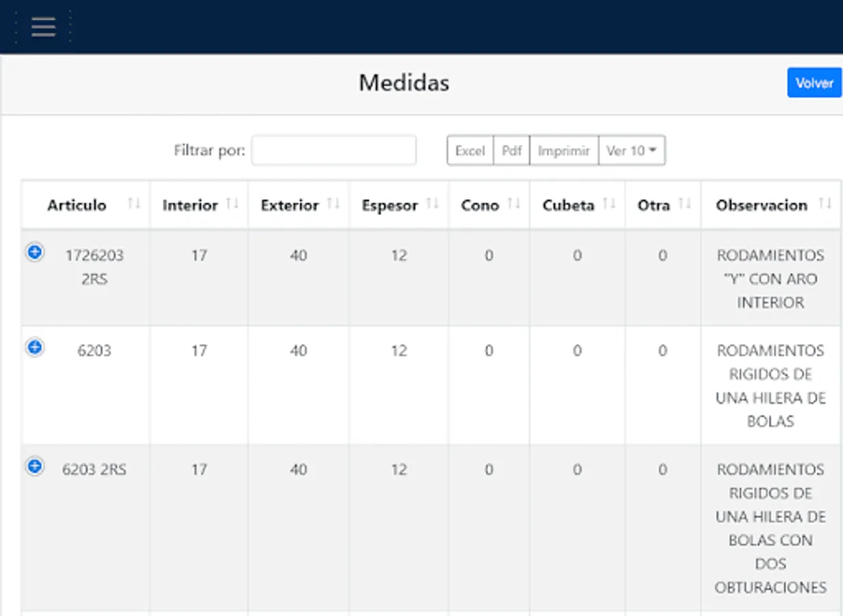Viewport: 843px width, 616px height.
Task: Expand row details for 1726203 2RS
Action: click(x=34, y=253)
